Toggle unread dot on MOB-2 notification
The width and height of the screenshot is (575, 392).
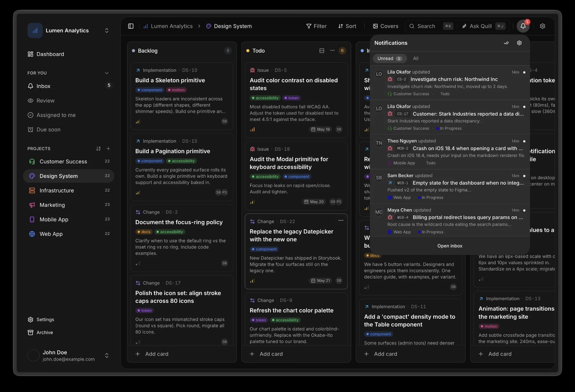(x=524, y=141)
